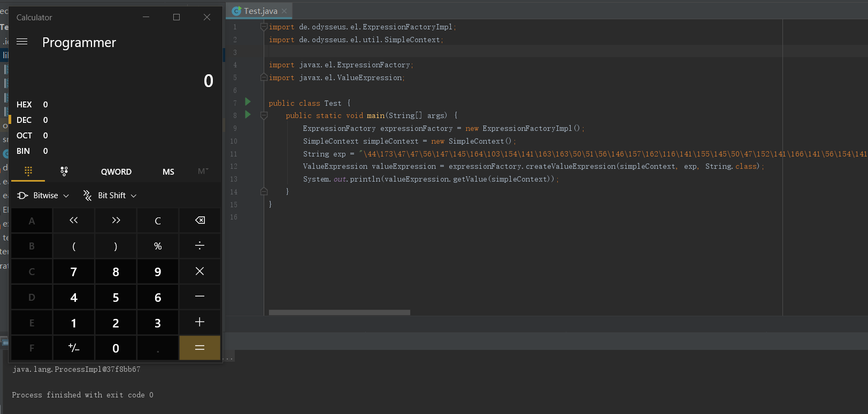Select the full keypad icon
Viewport: 868px width, 414px height.
coord(28,171)
